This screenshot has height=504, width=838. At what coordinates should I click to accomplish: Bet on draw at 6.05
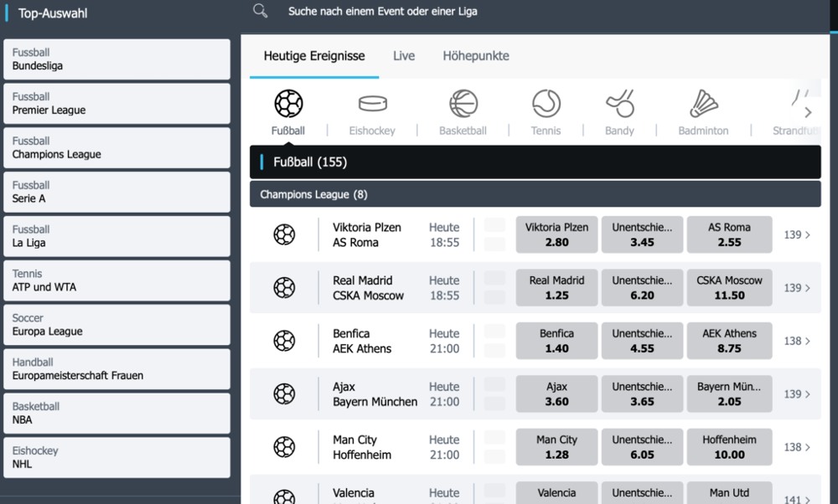(x=642, y=447)
